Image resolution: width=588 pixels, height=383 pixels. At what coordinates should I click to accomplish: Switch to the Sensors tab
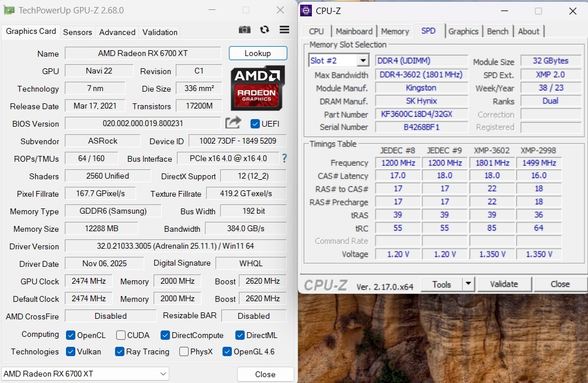click(x=77, y=32)
